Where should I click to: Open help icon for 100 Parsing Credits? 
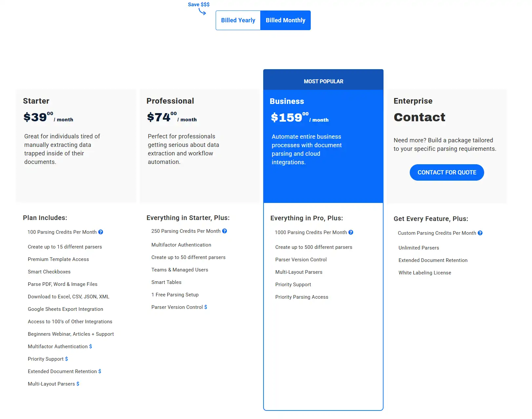coord(101,232)
